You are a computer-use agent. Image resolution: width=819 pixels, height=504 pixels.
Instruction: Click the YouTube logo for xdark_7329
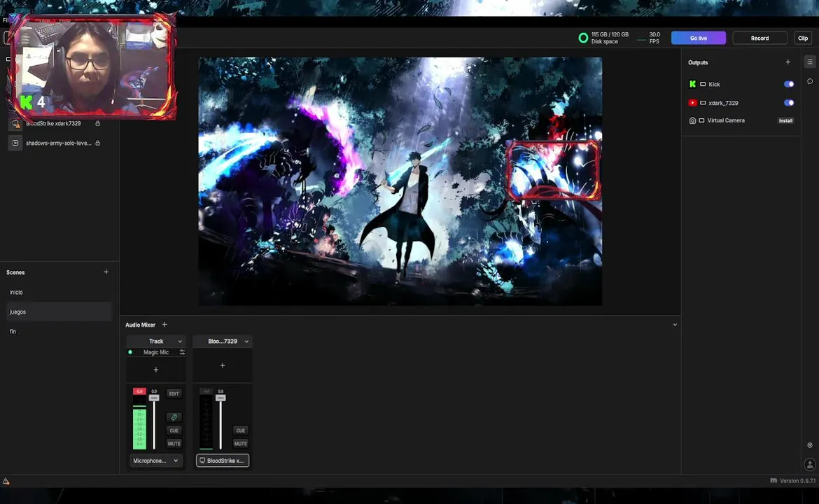coord(692,103)
